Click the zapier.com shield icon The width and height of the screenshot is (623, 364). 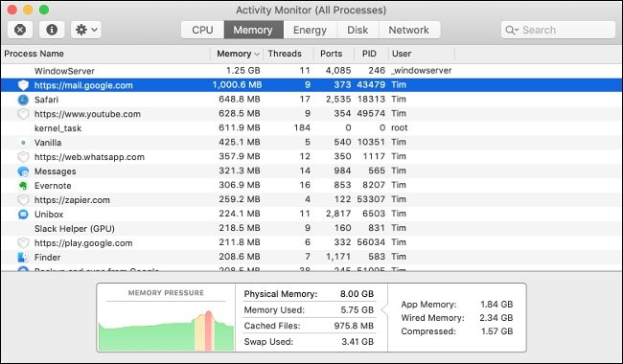23,199
